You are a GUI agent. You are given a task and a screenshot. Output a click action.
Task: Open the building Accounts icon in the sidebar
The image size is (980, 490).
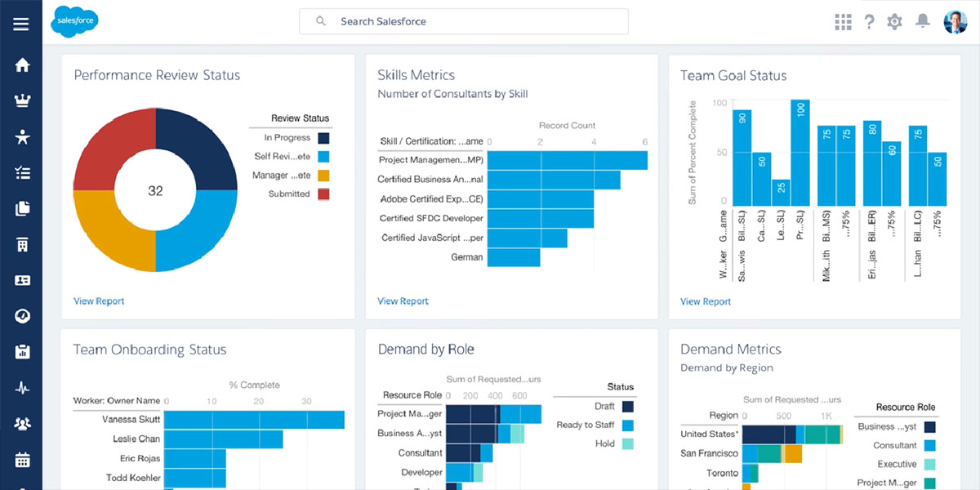click(22, 244)
